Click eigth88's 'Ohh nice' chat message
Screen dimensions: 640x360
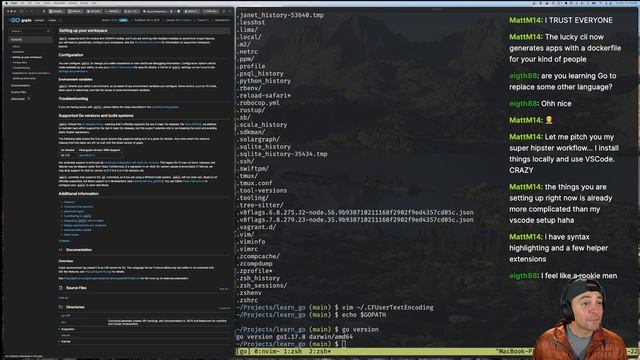(x=540, y=104)
